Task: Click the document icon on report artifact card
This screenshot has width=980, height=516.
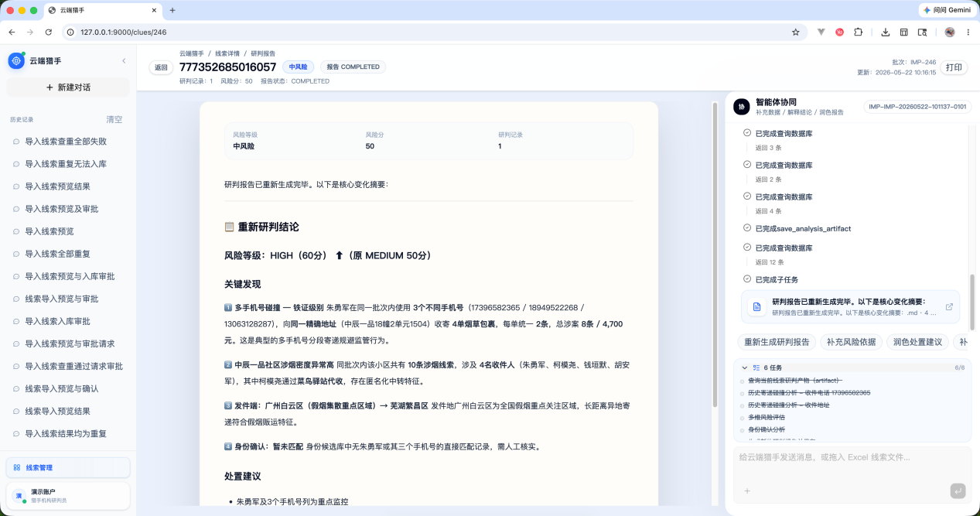Action: click(756, 307)
